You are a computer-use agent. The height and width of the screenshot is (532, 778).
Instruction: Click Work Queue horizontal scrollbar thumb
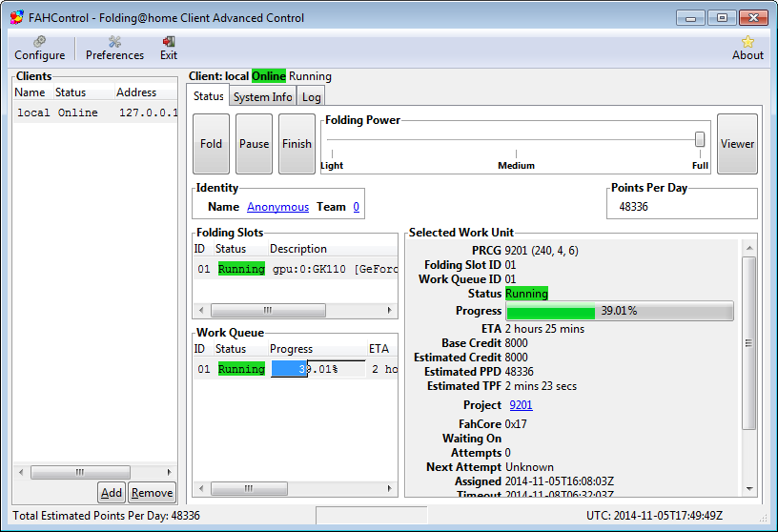[249, 488]
